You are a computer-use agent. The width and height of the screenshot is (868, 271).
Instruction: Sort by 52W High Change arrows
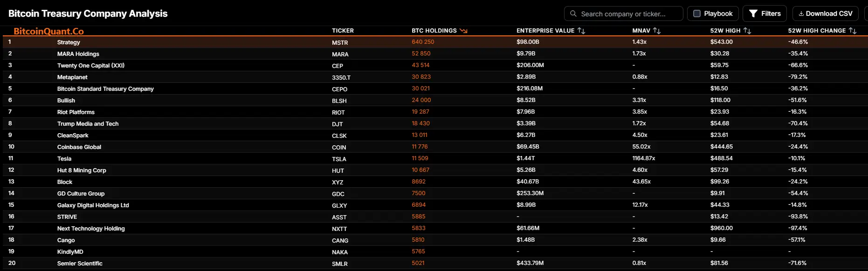click(x=853, y=31)
